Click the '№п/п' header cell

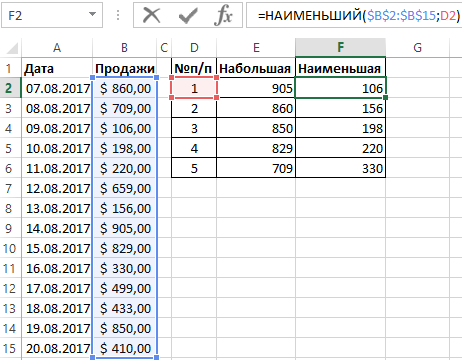click(194, 68)
